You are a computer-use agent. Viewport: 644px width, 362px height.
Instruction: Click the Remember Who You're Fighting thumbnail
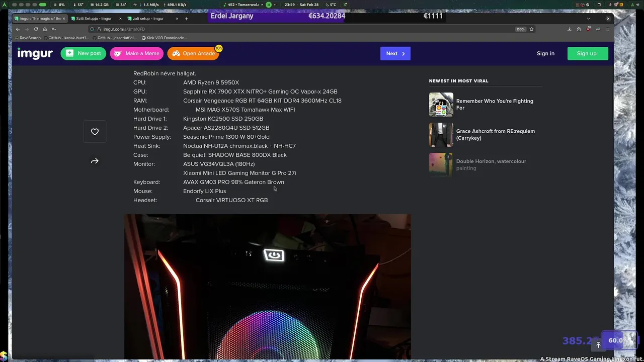click(441, 105)
